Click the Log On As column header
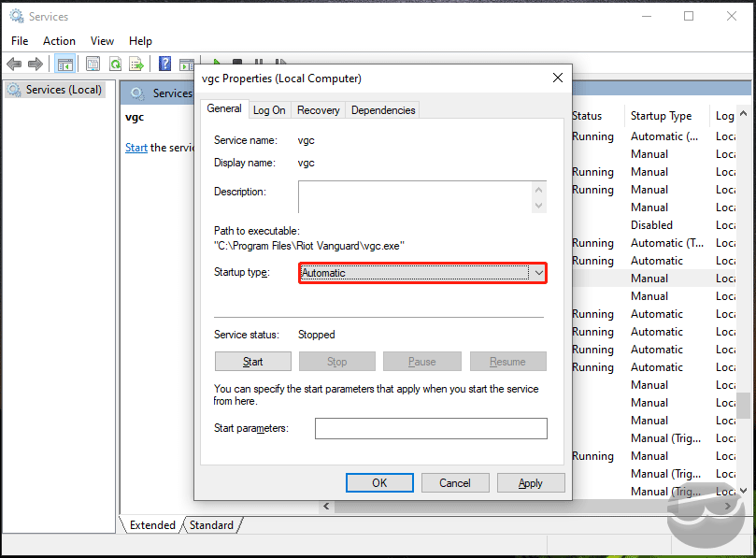This screenshot has height=558, width=756. click(724, 116)
